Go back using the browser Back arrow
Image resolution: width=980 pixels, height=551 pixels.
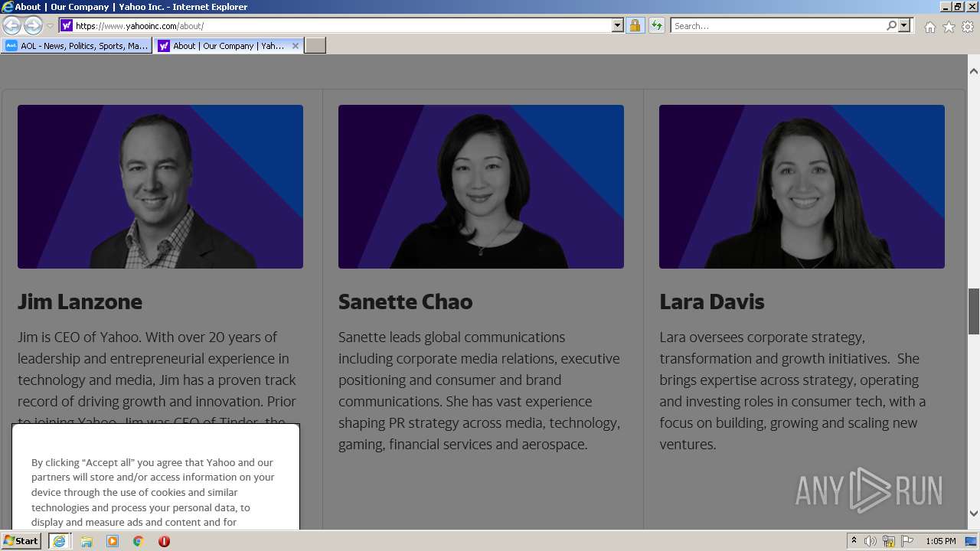12,26
